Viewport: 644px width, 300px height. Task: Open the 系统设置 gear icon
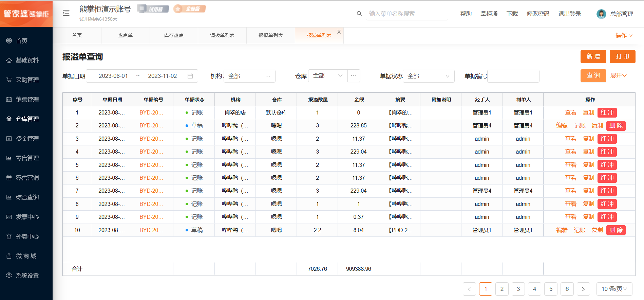[x=9, y=276]
